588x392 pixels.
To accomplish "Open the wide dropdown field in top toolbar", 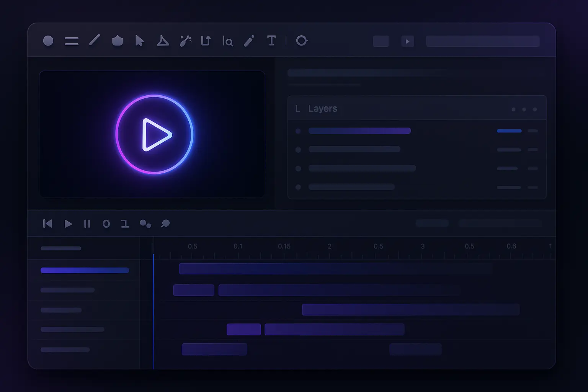I will [x=483, y=41].
